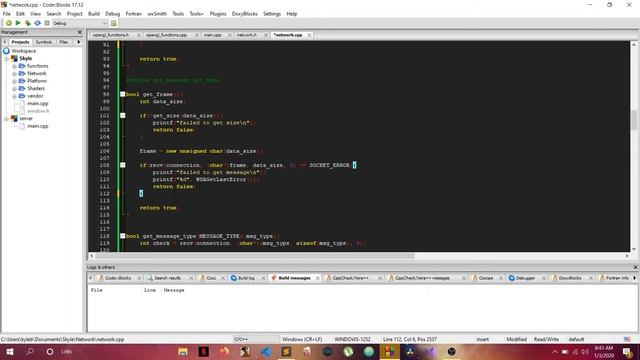
Task: Click the editor vertical scrollbar thumb
Action: click(x=634, y=120)
